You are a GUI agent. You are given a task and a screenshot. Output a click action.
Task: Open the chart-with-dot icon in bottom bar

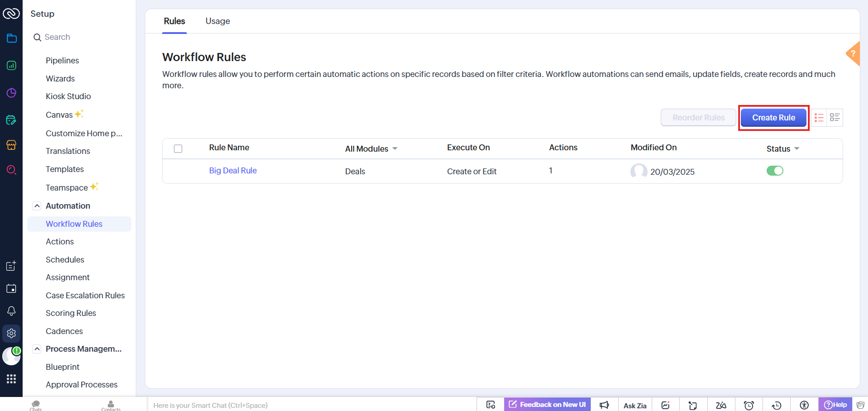click(x=665, y=405)
